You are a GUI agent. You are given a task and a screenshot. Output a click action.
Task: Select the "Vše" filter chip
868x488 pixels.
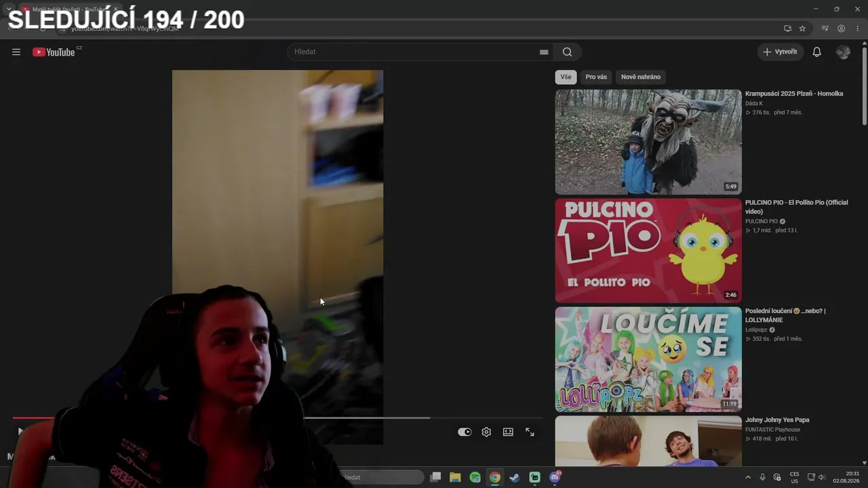(x=566, y=77)
